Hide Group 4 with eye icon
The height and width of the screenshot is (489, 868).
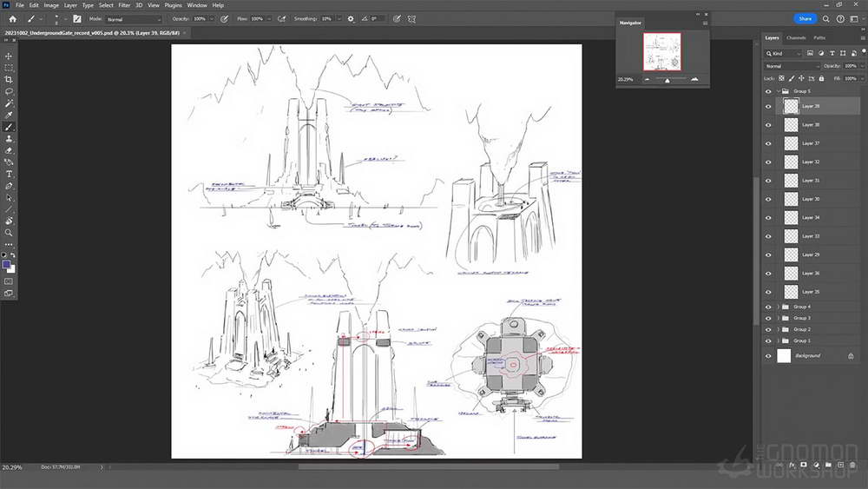click(x=768, y=307)
